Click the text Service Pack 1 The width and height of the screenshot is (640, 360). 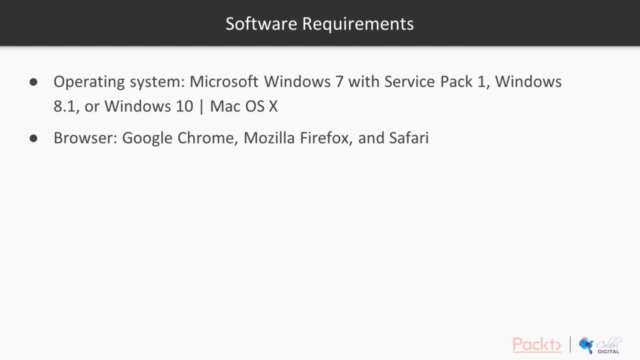(436, 82)
